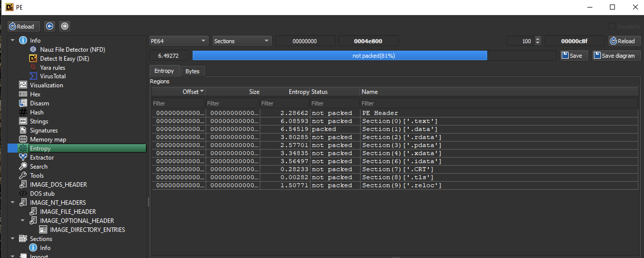
Task: Increase the 100 spinbox value
Action: click(537, 39)
